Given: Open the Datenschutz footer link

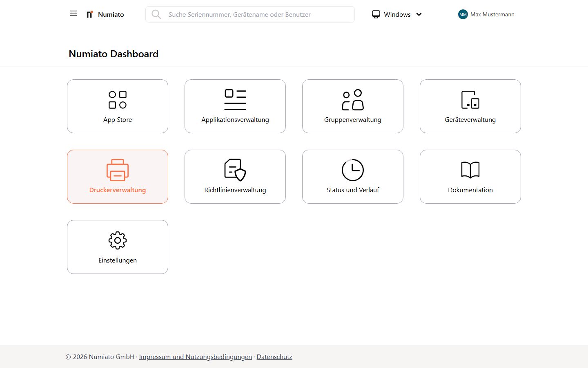Looking at the screenshot, I should [x=274, y=357].
